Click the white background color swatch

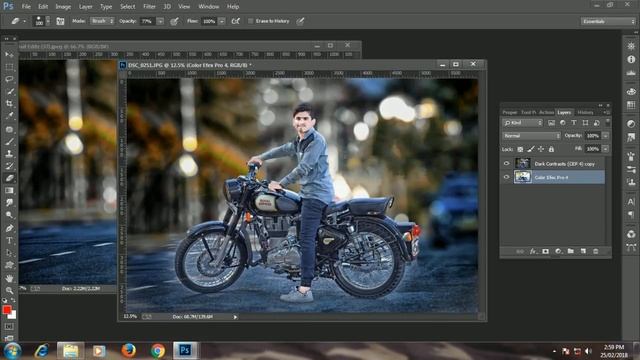[x=13, y=316]
